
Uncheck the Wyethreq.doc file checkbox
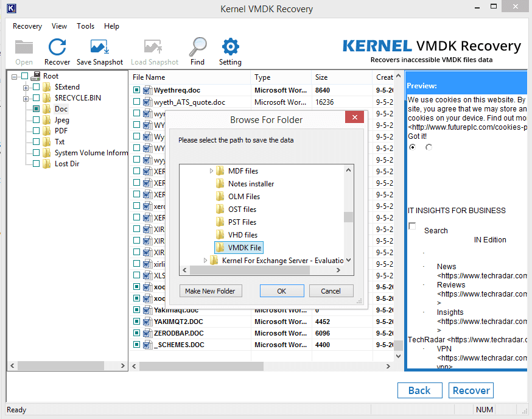point(136,90)
